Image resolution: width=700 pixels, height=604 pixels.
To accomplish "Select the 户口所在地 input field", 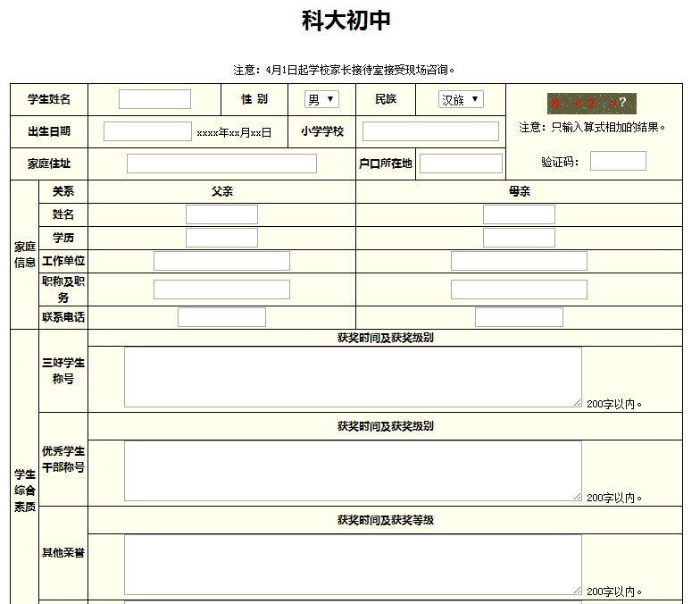I will 461,164.
